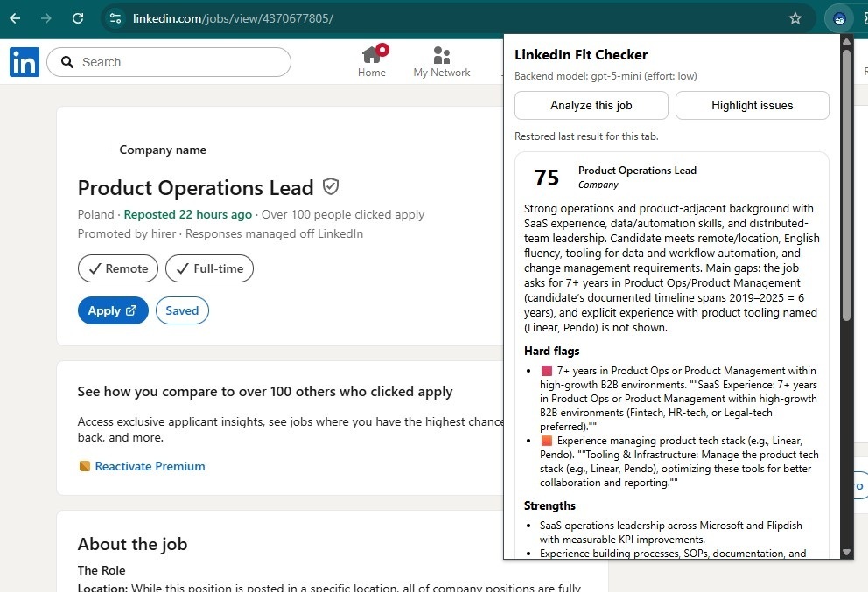Screen dimensions: 868x592
Task: Click the red hard flag color square
Action: coord(547,371)
